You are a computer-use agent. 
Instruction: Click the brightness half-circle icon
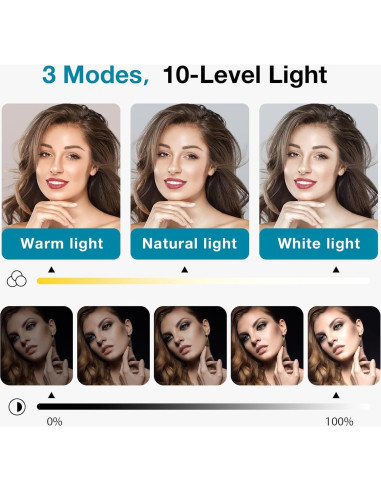(x=17, y=407)
